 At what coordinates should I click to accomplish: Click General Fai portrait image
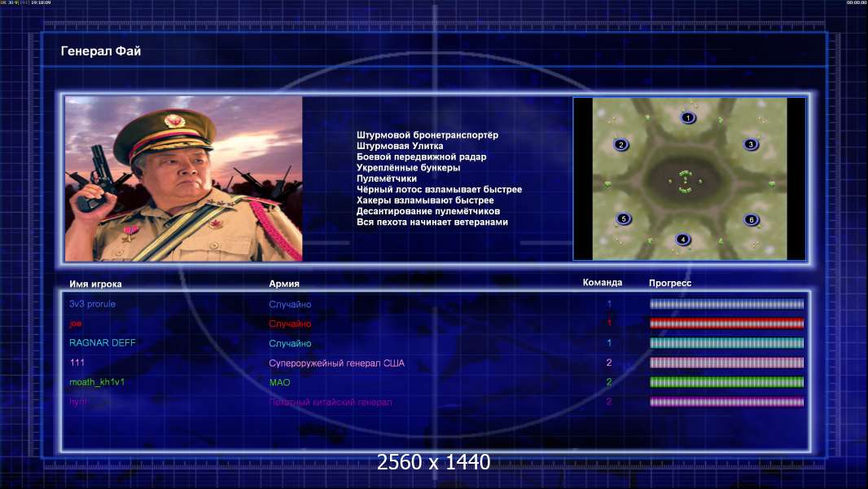coord(184,178)
